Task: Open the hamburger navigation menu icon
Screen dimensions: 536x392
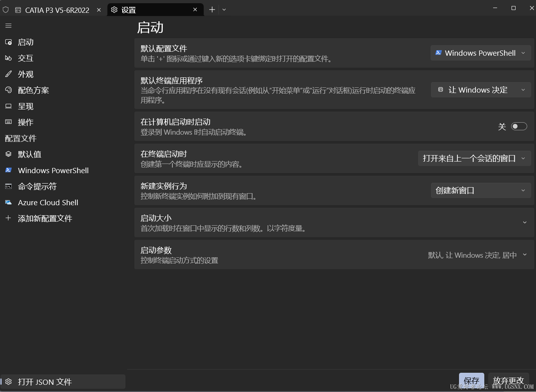Action: coord(8,26)
